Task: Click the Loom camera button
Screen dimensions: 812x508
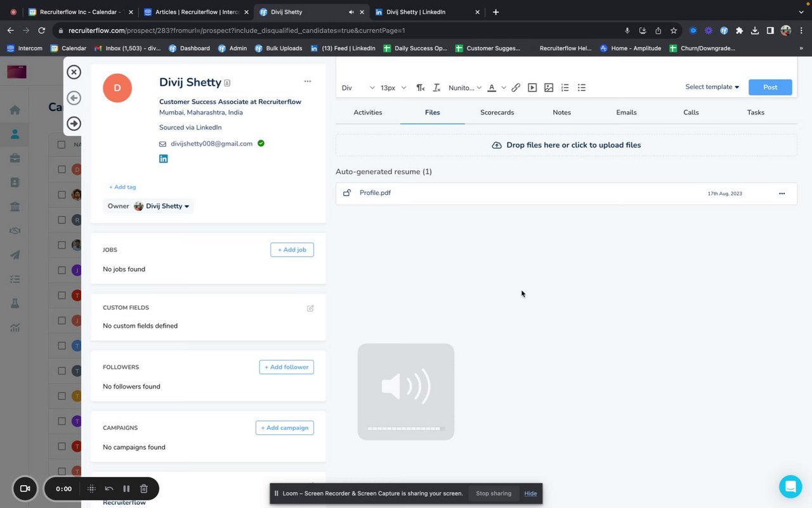Action: (x=25, y=488)
